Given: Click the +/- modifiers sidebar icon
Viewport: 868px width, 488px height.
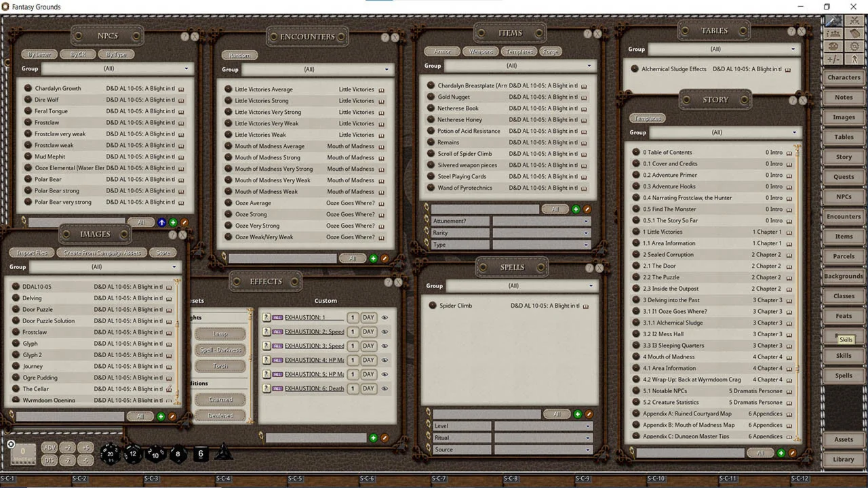Looking at the screenshot, I should [x=833, y=59].
